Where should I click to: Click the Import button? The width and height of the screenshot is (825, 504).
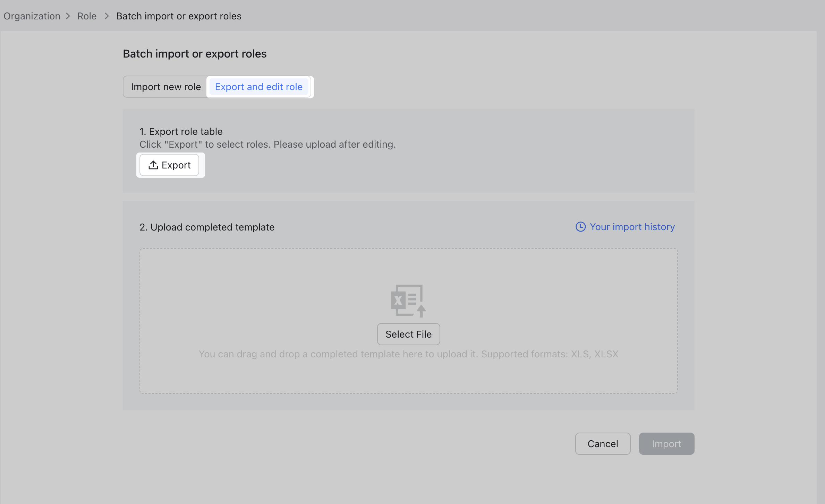(666, 443)
